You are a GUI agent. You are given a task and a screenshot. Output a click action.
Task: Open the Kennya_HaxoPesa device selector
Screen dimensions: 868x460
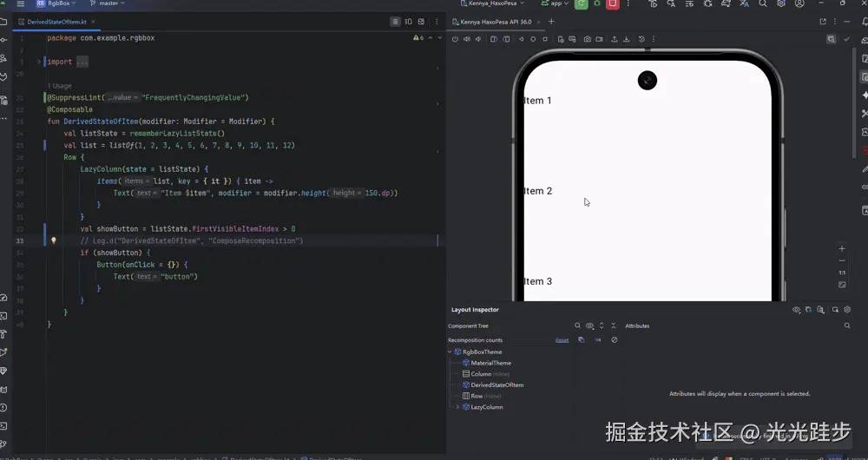point(493,3)
